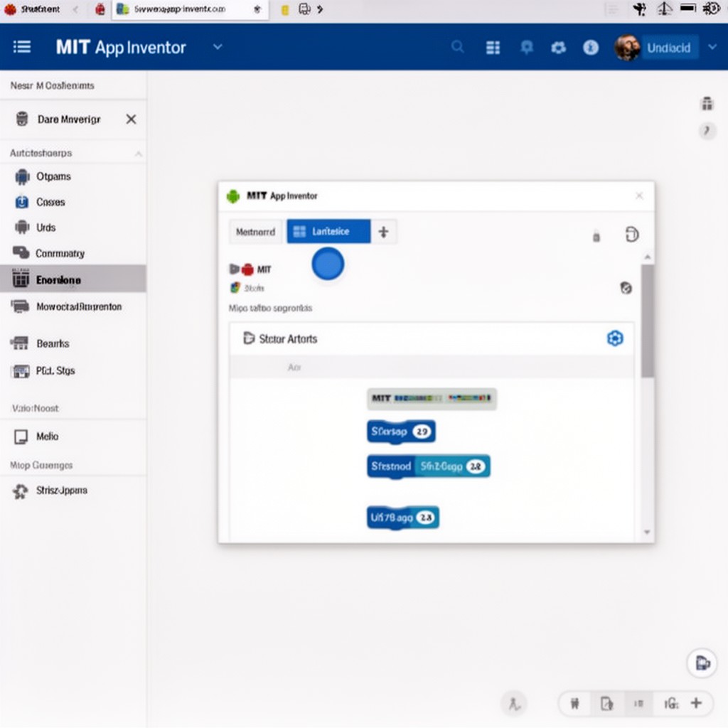The image size is (728, 728).
Task: Click the Undiacid user name button
Action: 669,48
